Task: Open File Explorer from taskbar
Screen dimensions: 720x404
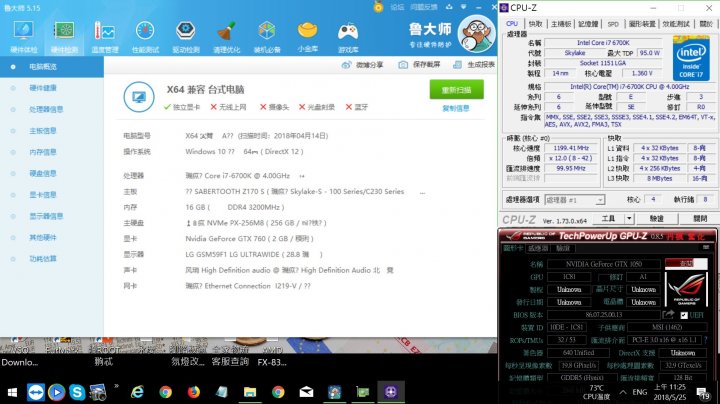Action: 250,392
